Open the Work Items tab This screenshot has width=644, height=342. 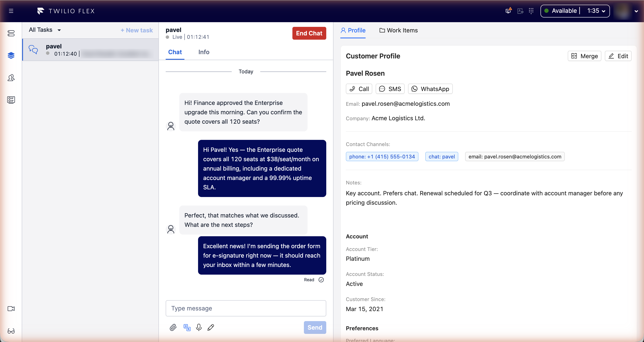398,30
